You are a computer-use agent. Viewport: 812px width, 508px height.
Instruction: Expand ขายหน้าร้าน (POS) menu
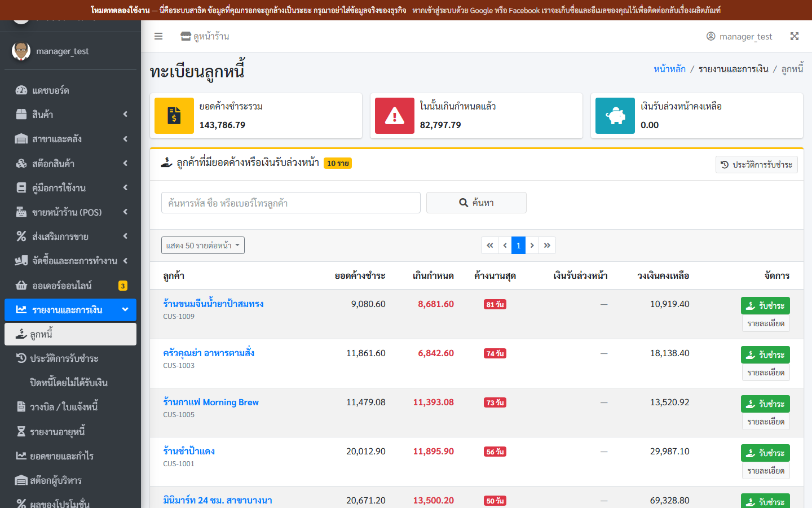(70, 212)
